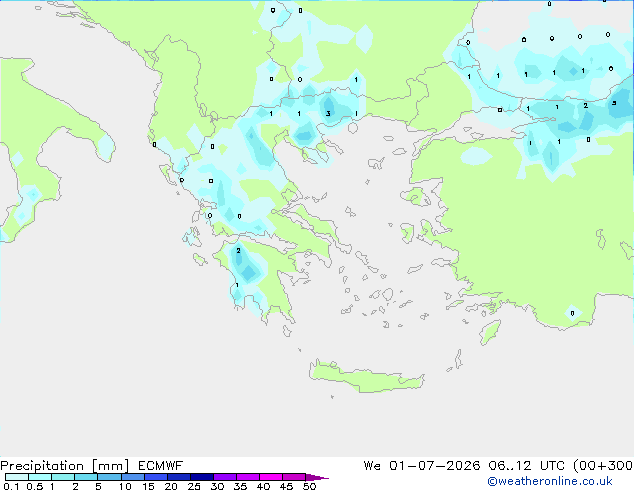The height and width of the screenshot is (490, 634).
Task: Select the 2–5 mm legend swatch
Action: tap(86, 477)
